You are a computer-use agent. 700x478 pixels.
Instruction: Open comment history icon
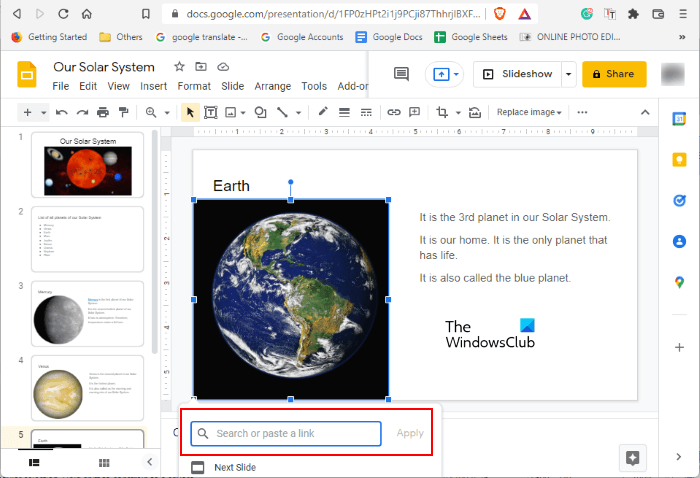pyautogui.click(x=401, y=74)
